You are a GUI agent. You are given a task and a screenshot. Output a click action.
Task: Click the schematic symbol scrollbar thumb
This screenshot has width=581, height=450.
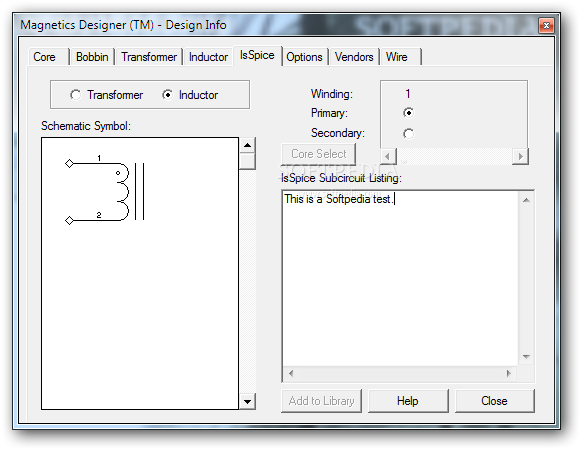tap(247, 161)
